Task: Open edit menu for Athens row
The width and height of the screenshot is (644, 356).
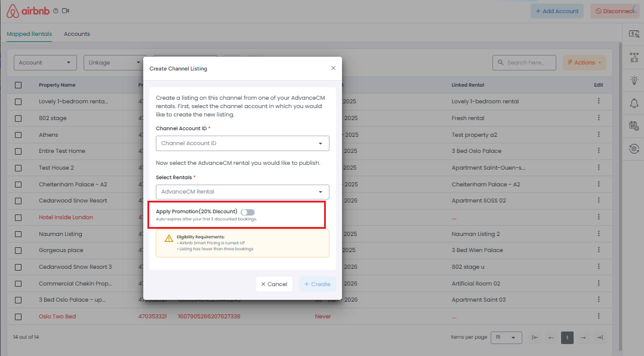Action: 599,134
